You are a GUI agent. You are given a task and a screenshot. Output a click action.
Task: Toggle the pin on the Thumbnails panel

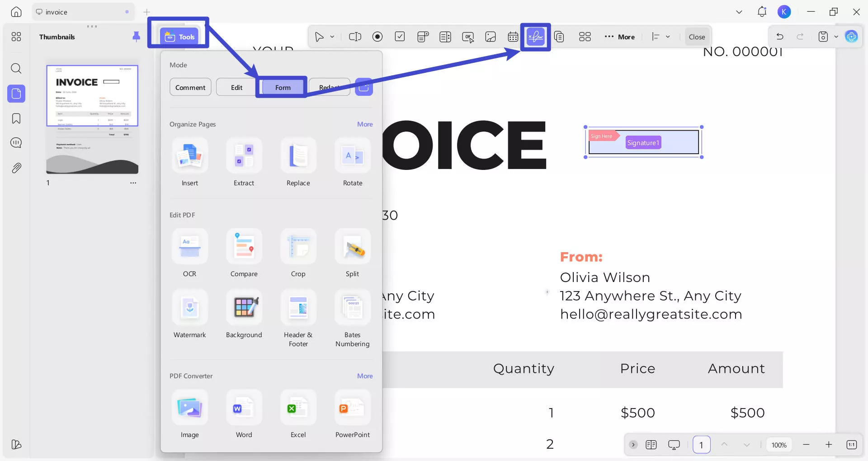tap(136, 37)
